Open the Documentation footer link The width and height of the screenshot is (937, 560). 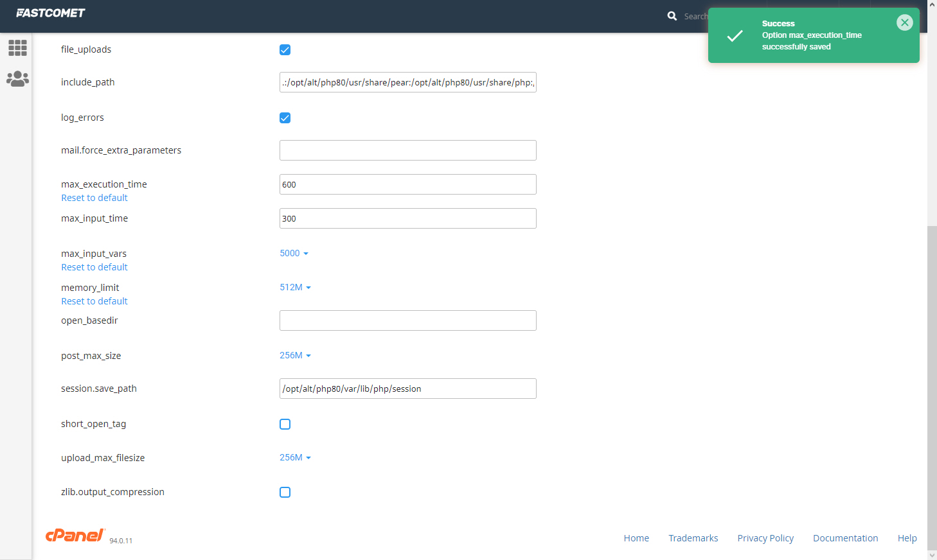846,538
